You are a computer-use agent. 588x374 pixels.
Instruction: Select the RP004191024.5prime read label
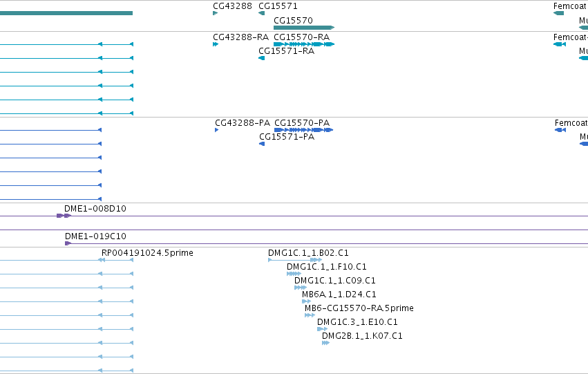pos(147,253)
